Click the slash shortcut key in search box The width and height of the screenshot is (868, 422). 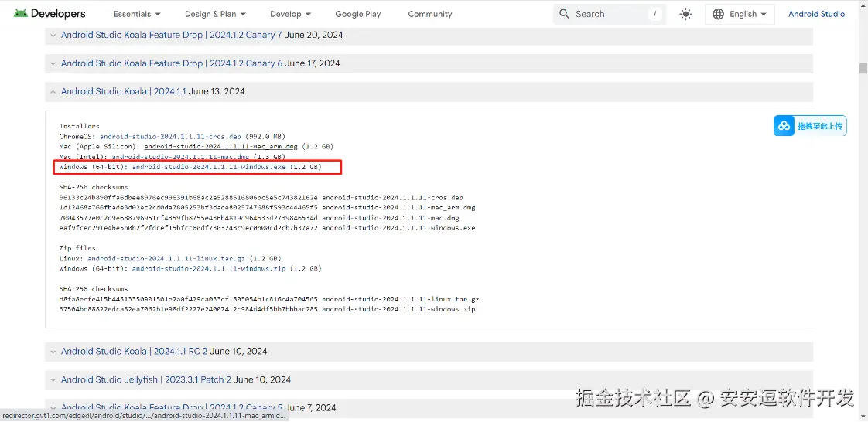click(x=655, y=15)
